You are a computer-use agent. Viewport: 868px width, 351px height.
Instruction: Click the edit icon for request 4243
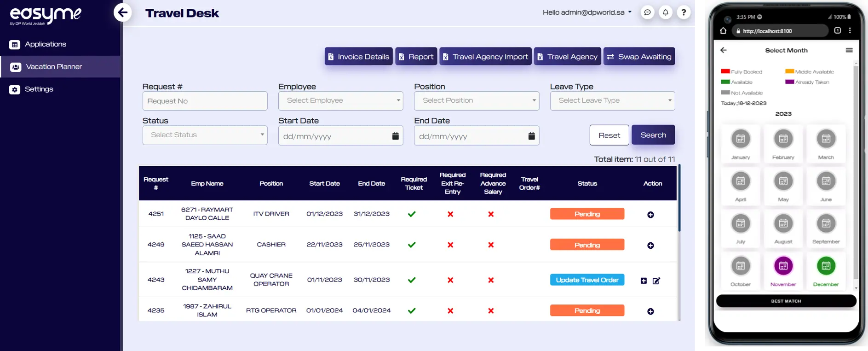click(x=656, y=281)
